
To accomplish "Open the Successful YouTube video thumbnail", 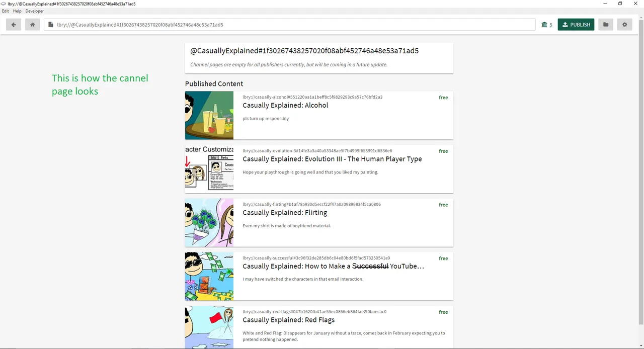I will [209, 276].
